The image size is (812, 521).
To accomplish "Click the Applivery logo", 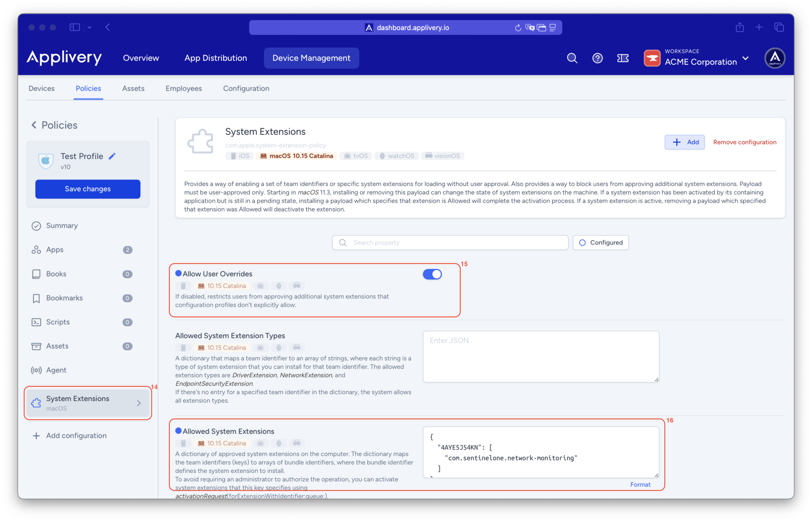I will pos(64,58).
